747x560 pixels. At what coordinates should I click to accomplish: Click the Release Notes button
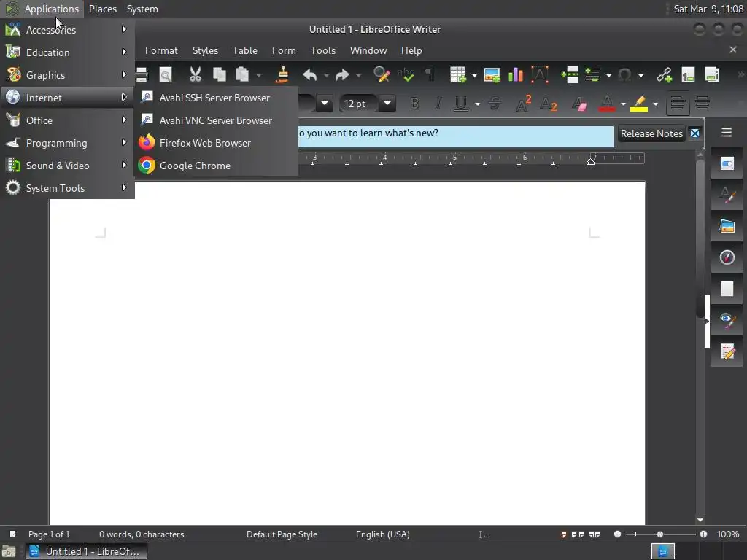(651, 134)
